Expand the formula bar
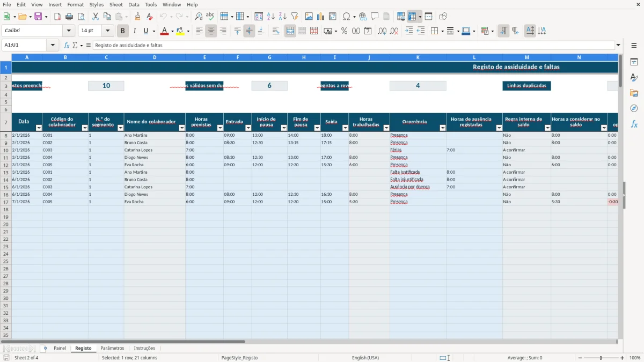This screenshot has width=644, height=362. point(618,45)
